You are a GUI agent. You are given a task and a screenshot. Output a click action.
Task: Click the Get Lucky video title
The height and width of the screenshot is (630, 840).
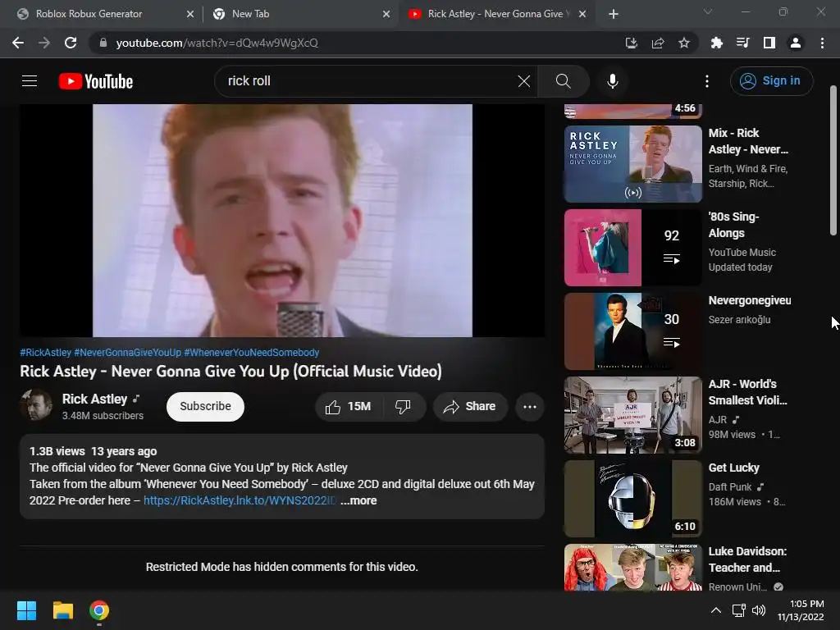click(734, 468)
